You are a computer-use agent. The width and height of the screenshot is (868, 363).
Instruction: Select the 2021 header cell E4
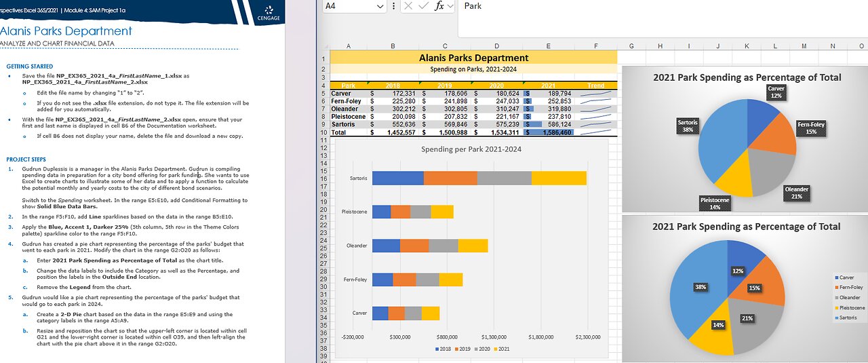548,85
